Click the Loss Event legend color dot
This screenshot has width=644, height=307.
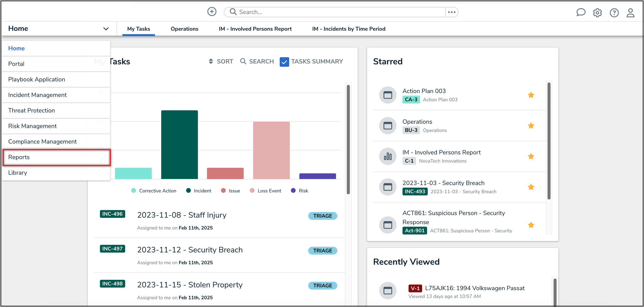252,191
